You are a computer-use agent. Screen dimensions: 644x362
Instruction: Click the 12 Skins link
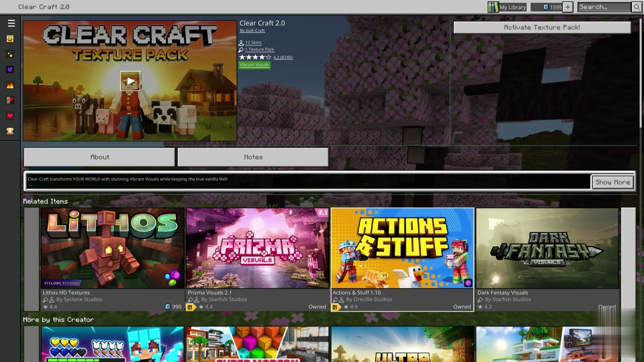point(253,43)
